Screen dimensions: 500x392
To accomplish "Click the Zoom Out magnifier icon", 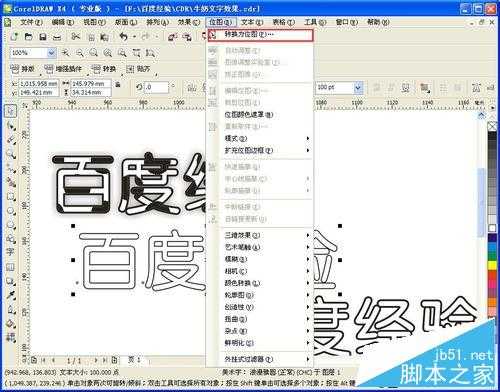I will click(80, 53).
